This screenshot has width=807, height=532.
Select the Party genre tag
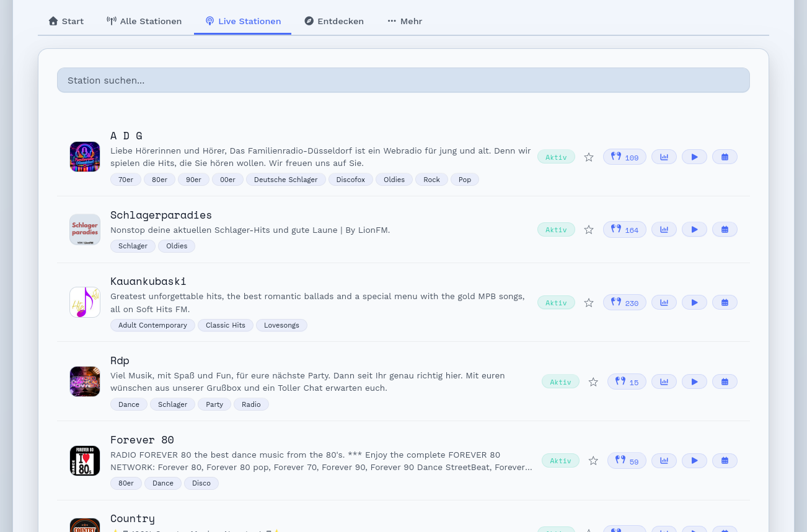point(214,404)
